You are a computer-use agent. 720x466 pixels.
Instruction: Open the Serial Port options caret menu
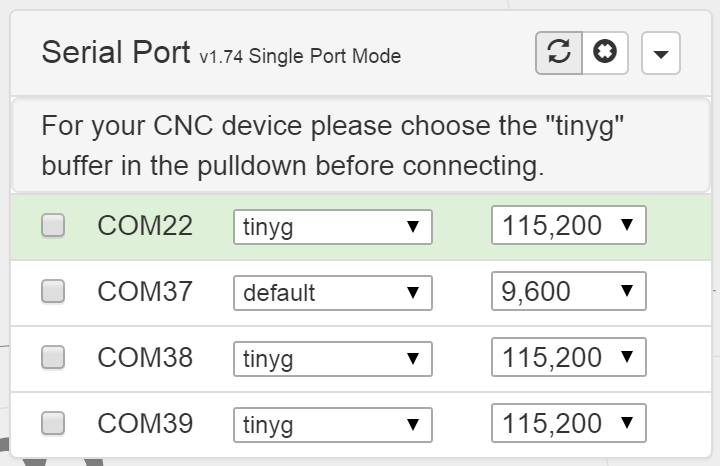click(x=660, y=55)
